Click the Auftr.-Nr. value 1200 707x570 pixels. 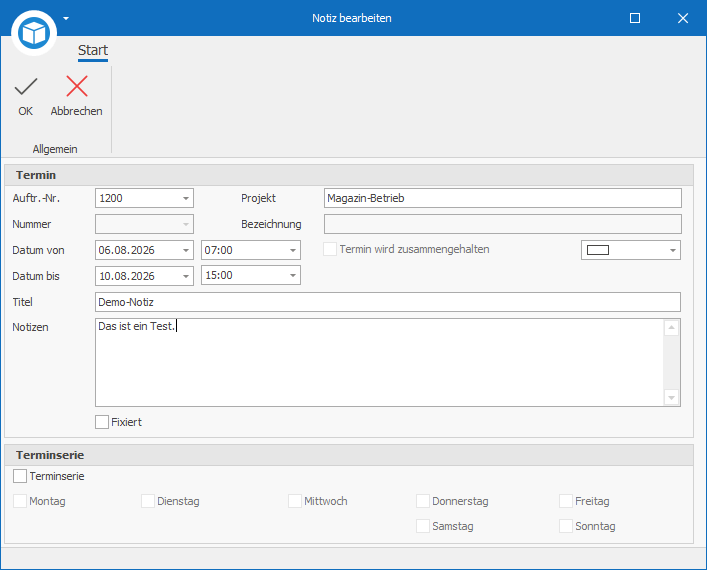[111, 198]
